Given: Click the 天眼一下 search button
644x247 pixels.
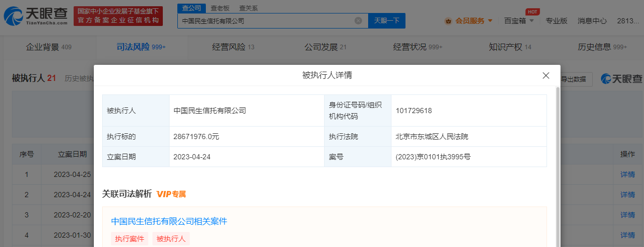Looking at the screenshot, I should (387, 21).
